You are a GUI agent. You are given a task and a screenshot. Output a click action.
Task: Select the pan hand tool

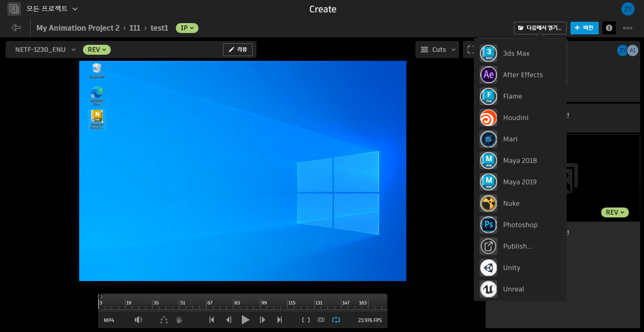pos(179,320)
